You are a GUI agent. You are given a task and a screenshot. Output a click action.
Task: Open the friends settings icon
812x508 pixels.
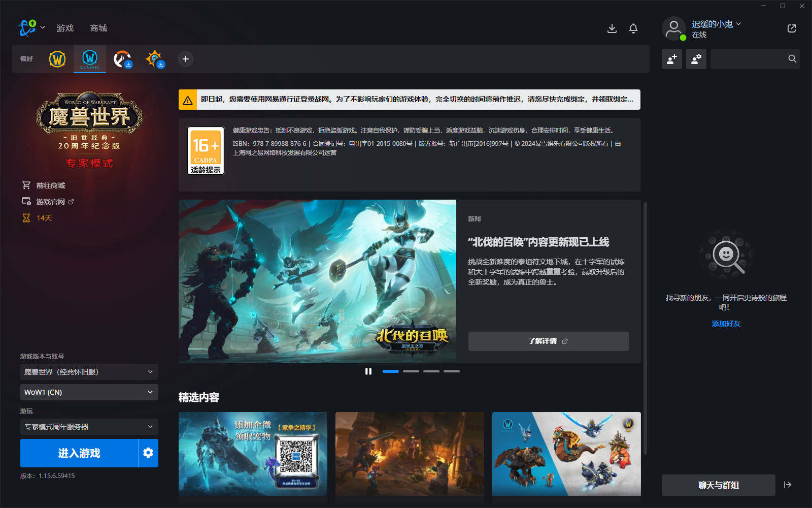click(x=696, y=59)
